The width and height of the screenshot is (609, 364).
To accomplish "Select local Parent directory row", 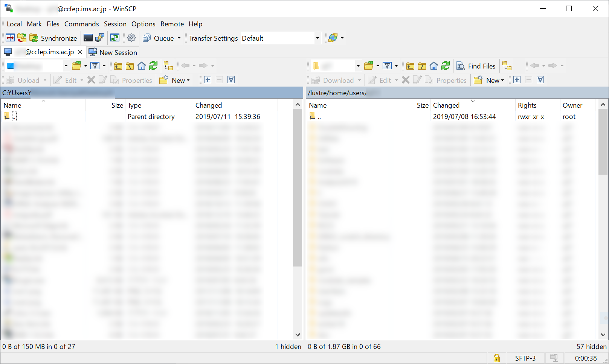I will coord(147,117).
